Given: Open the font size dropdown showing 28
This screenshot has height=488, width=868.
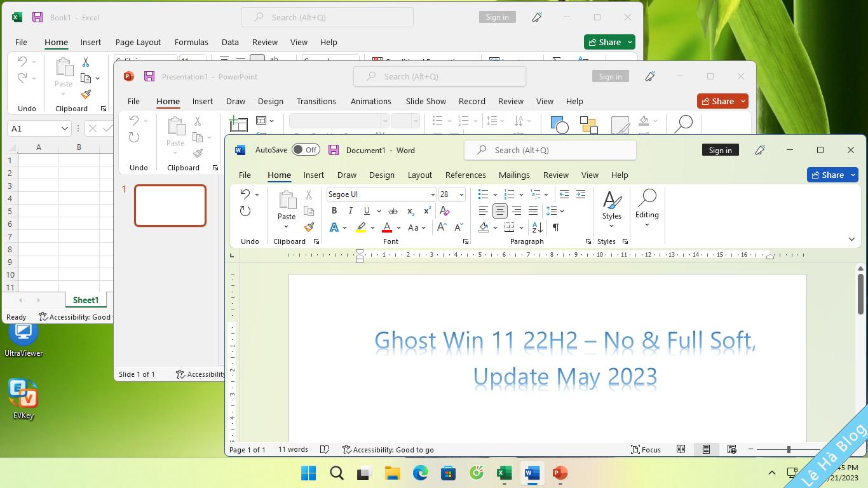Looking at the screenshot, I should coord(461,194).
